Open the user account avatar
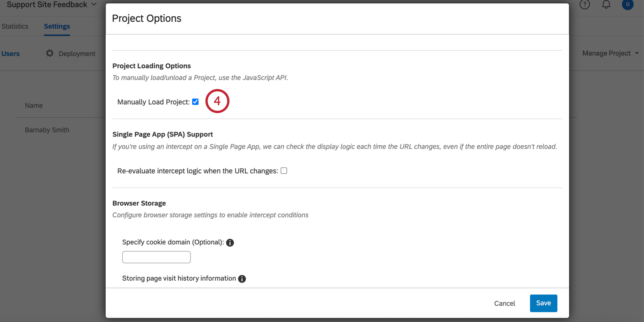Viewport: 644px width, 322px height. (x=628, y=5)
